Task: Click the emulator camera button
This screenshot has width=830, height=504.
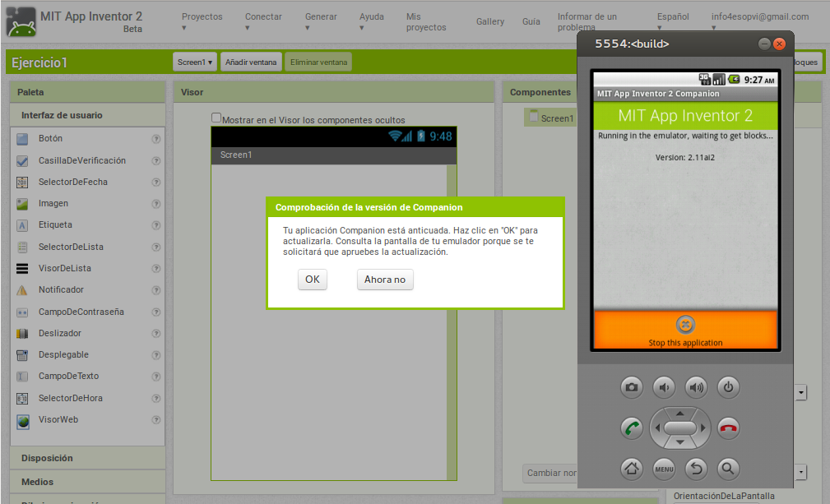Action: [632, 387]
